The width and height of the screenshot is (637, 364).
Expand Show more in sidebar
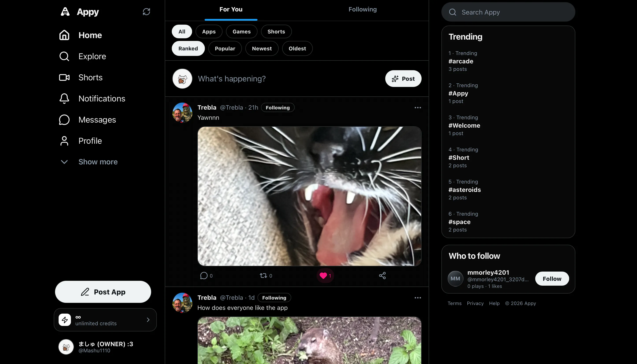coord(88,162)
